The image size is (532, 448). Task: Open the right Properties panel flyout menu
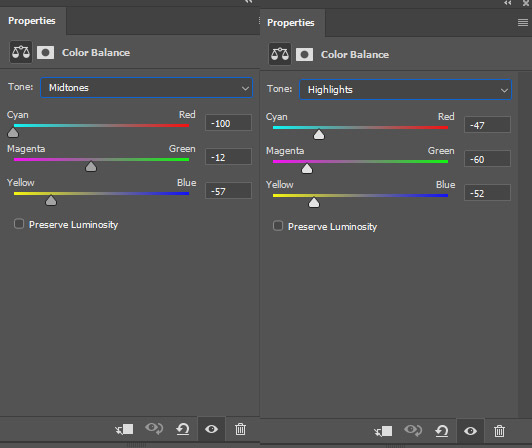tap(523, 23)
